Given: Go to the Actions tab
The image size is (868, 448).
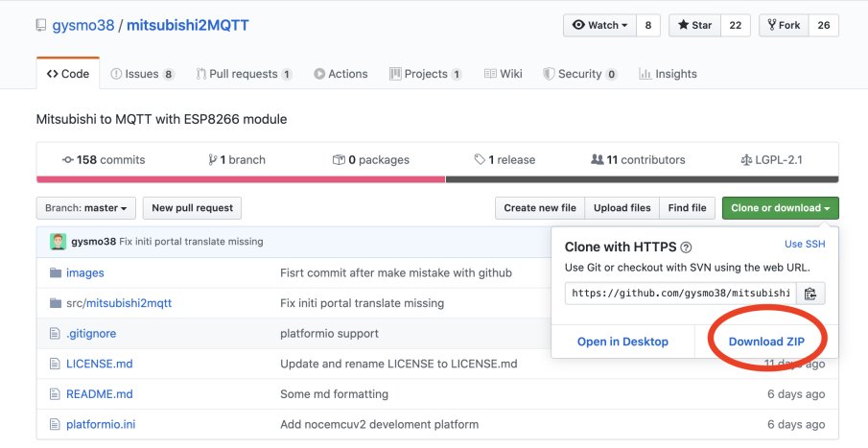Looking at the screenshot, I should click(340, 74).
